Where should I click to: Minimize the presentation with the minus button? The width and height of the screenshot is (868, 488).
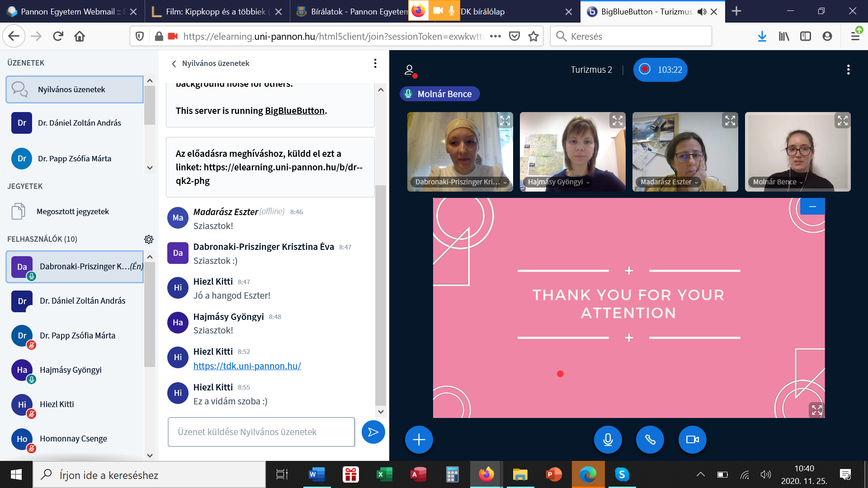[x=812, y=206]
